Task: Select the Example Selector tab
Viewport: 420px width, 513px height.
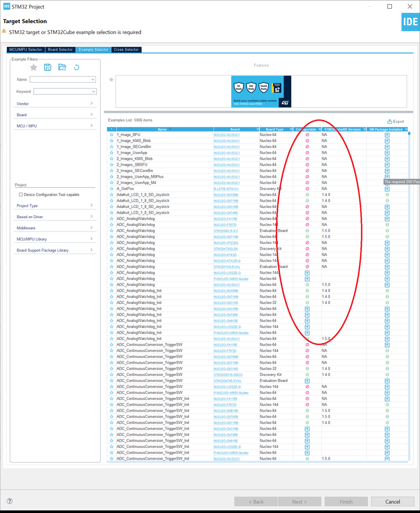Action: tap(93, 49)
